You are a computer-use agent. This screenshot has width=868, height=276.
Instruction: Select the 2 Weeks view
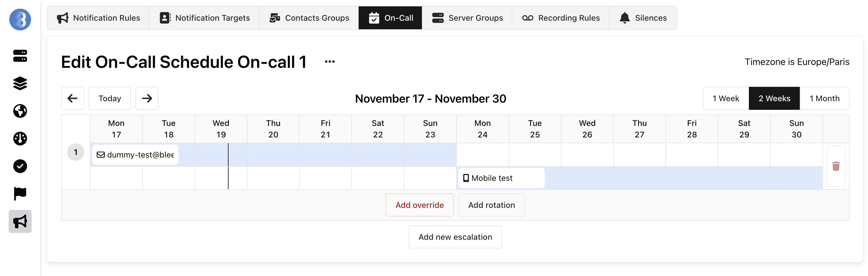(x=774, y=98)
